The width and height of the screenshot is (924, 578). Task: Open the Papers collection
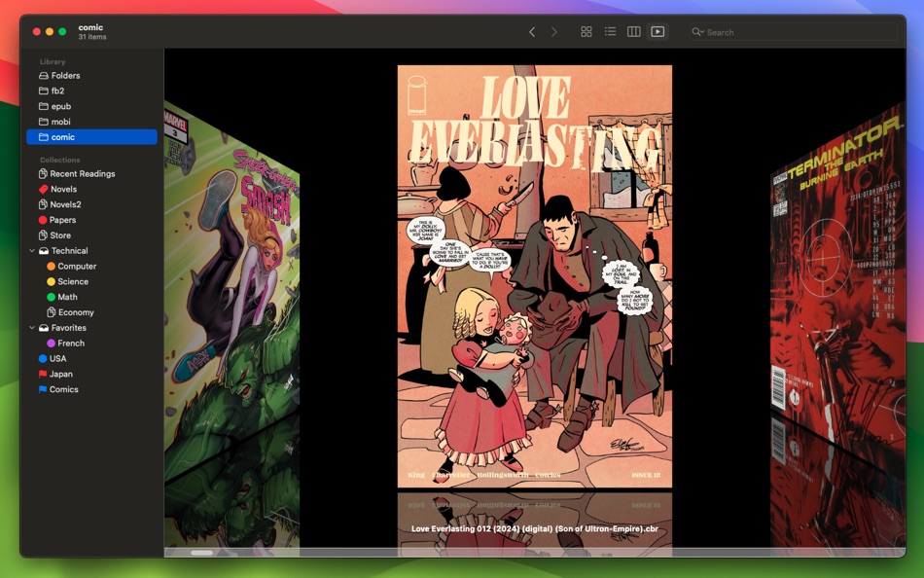tap(92, 219)
